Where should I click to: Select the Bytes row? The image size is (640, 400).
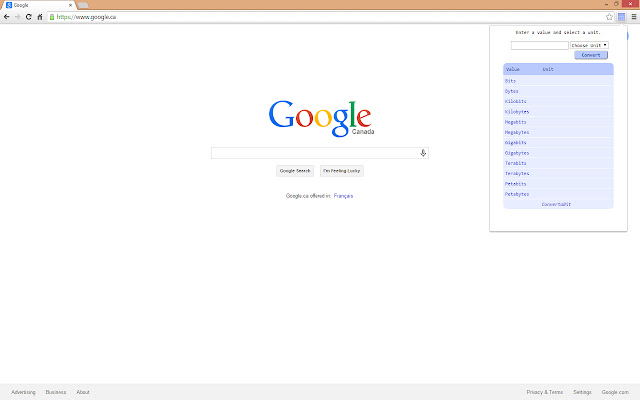[558, 91]
